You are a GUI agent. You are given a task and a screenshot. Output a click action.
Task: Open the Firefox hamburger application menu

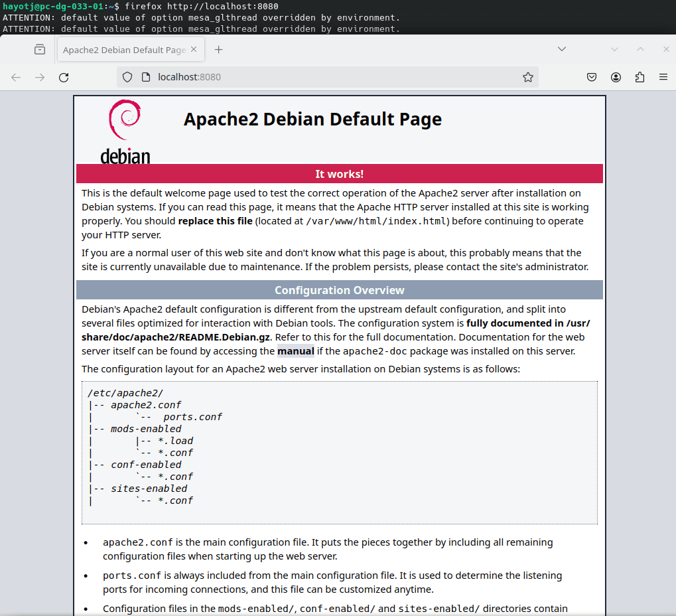click(663, 77)
